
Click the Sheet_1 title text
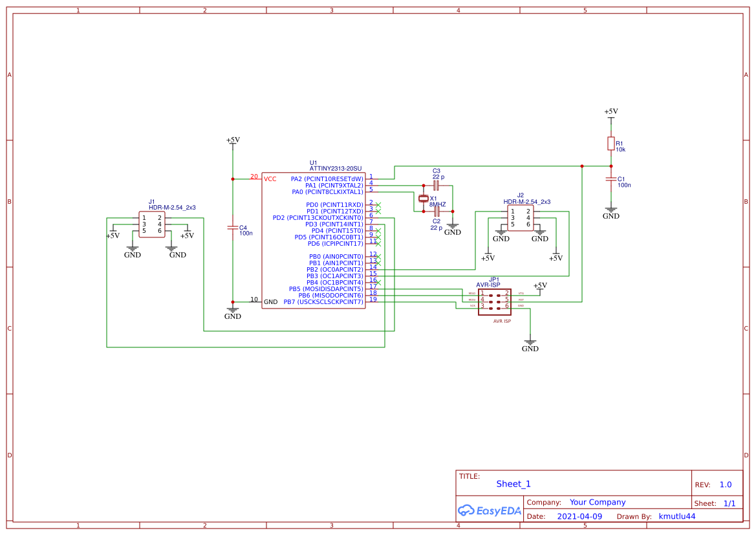pos(513,483)
